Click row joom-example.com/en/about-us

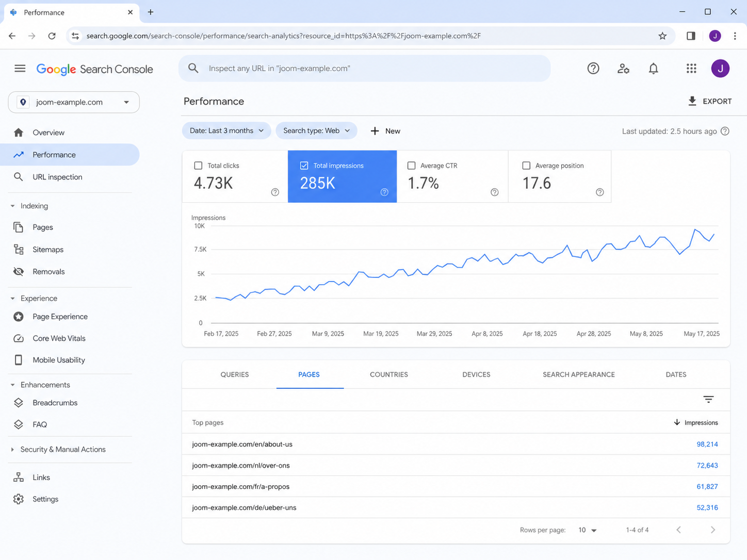[456, 444]
